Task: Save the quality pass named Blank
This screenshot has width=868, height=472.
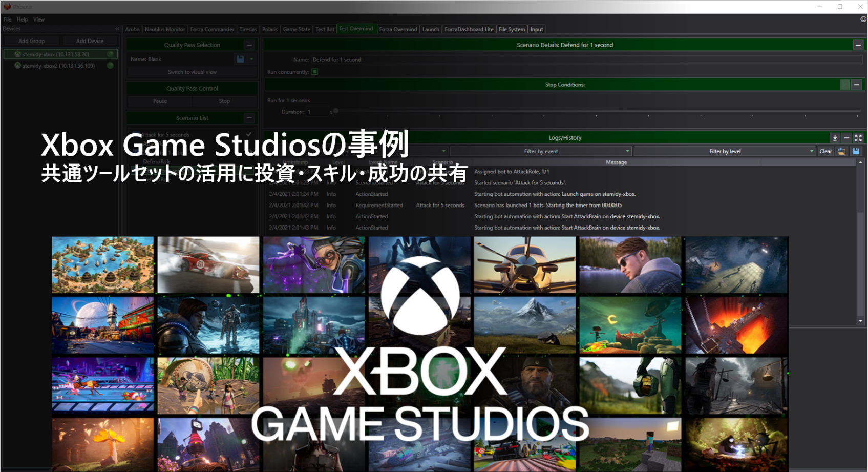Action: tap(240, 59)
